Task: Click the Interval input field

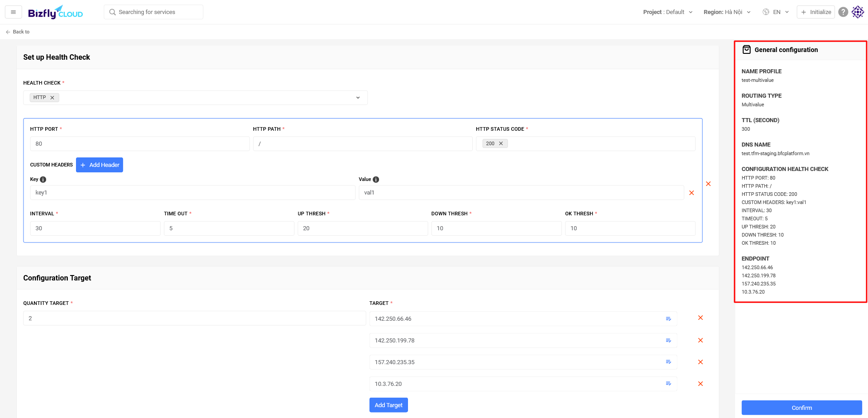Action: (95, 228)
